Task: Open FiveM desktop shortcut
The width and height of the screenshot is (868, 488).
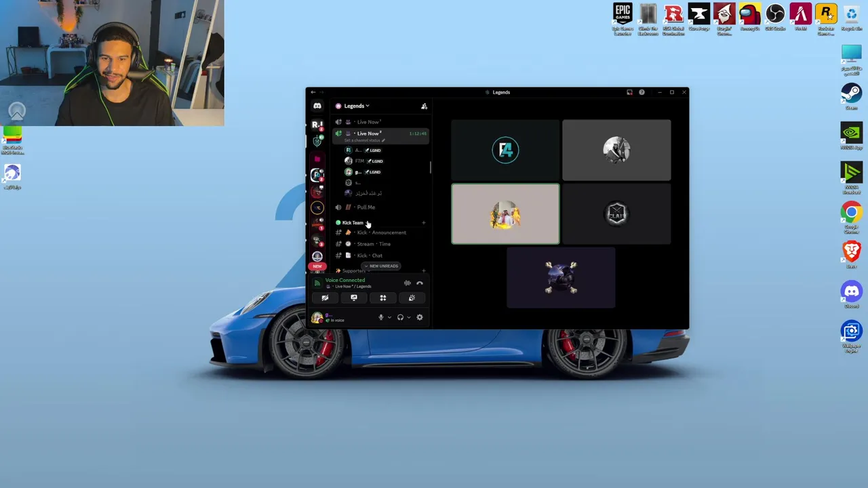Action: (800, 18)
